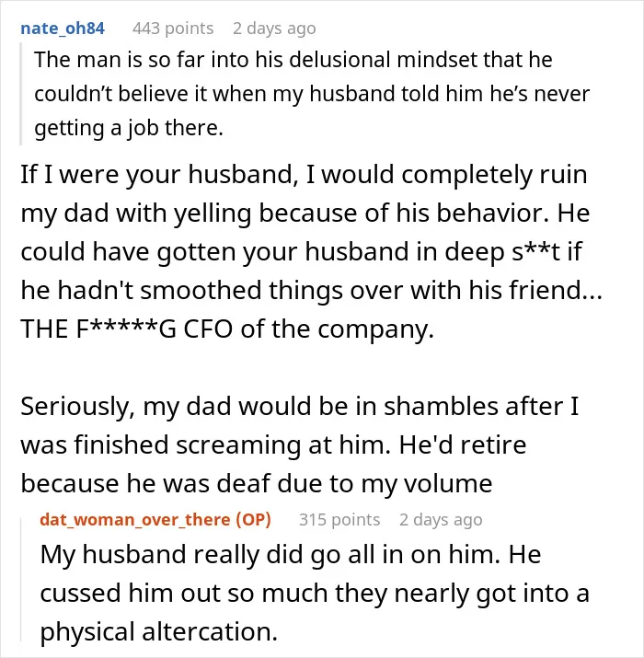Image resolution: width=644 pixels, height=658 pixels.
Task: Click the '(OP)' label next to the username
Action: pyautogui.click(x=253, y=520)
